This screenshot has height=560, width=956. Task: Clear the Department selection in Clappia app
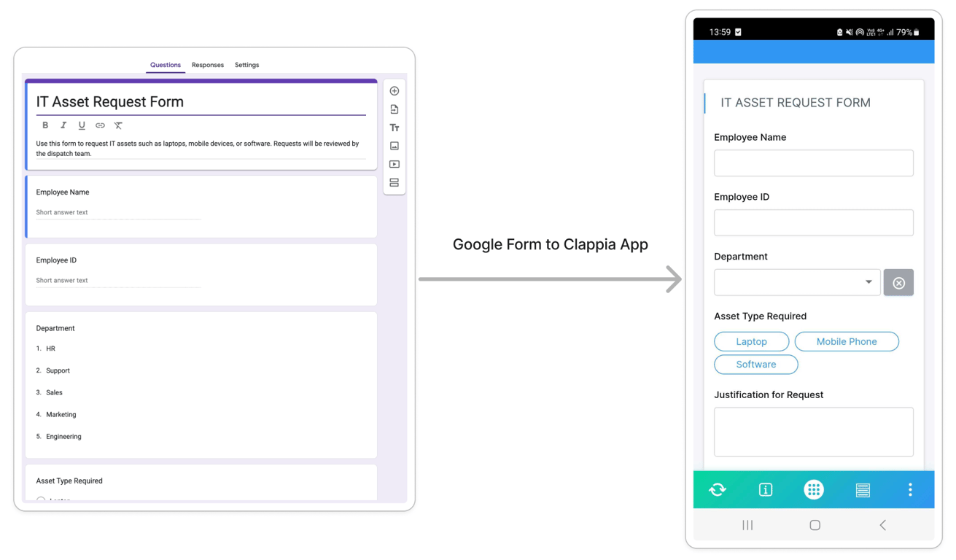point(898,282)
